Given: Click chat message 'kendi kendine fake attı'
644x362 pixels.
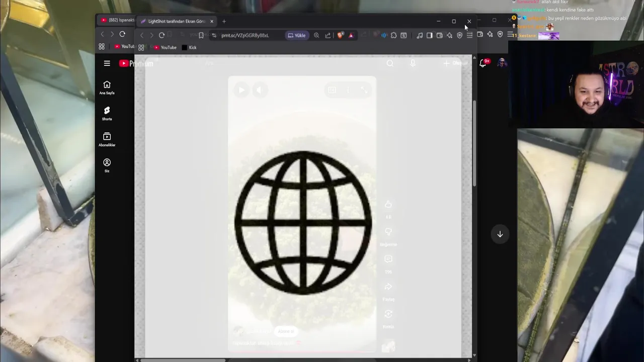Looking at the screenshot, I should [x=570, y=10].
